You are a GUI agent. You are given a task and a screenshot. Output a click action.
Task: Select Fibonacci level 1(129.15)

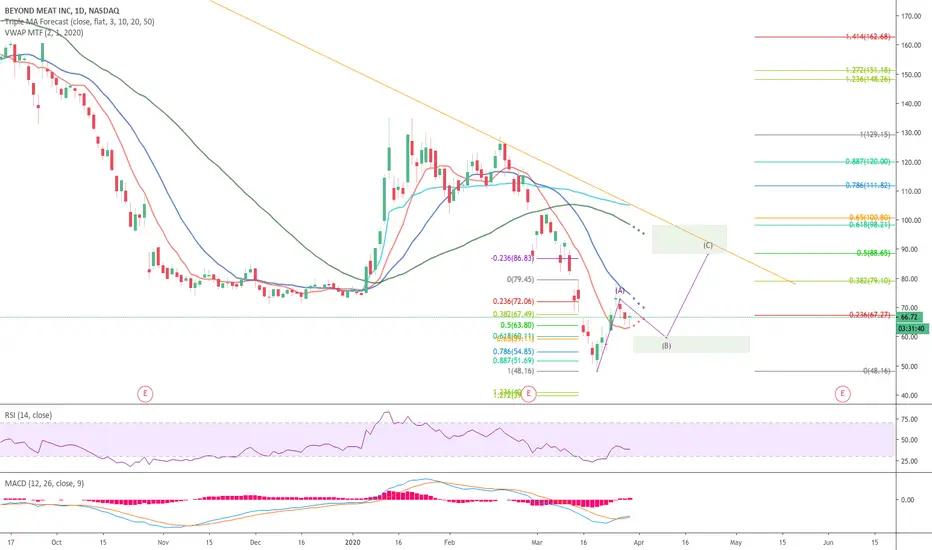[875, 135]
